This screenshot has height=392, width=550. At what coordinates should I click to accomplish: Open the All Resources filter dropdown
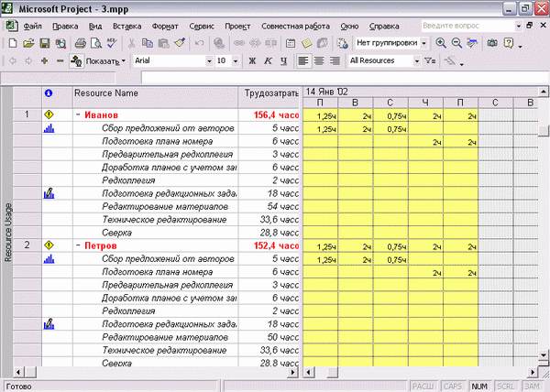pos(416,61)
